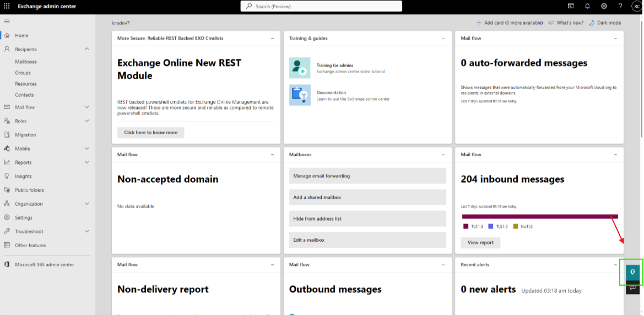Click the Recipients person icon

click(7, 49)
